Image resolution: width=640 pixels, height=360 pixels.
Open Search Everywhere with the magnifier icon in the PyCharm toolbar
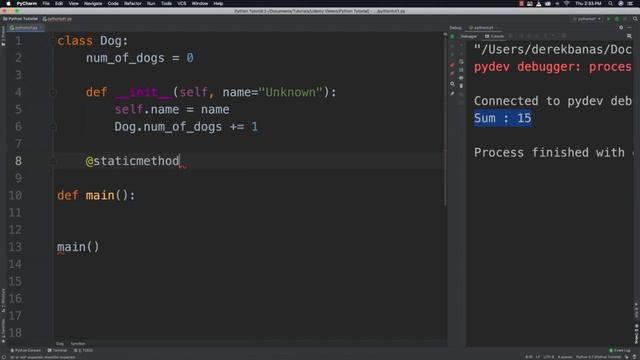[635, 19]
